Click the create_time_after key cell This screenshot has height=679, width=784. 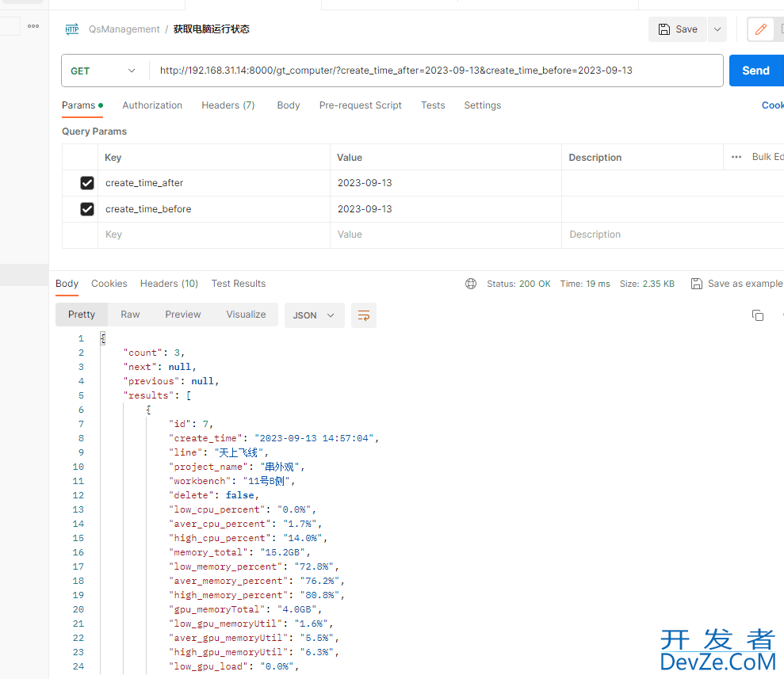(214, 183)
